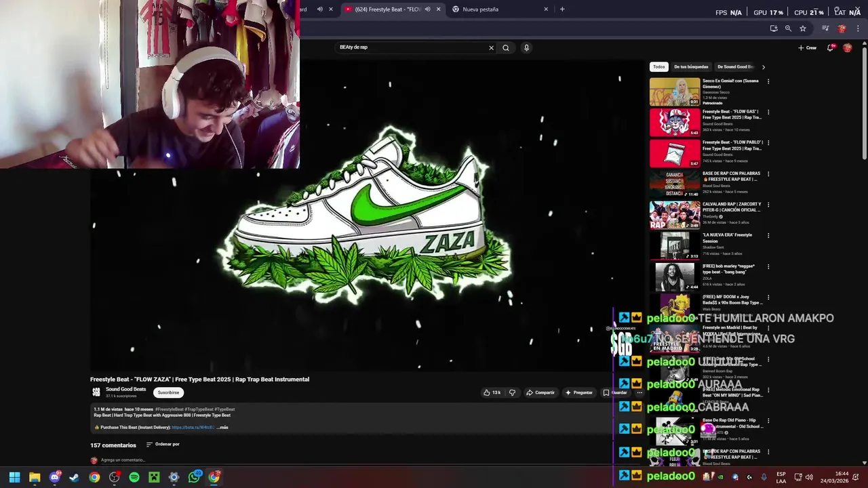Open Spotify from taskbar
The width and height of the screenshot is (868, 488).
[x=134, y=477]
